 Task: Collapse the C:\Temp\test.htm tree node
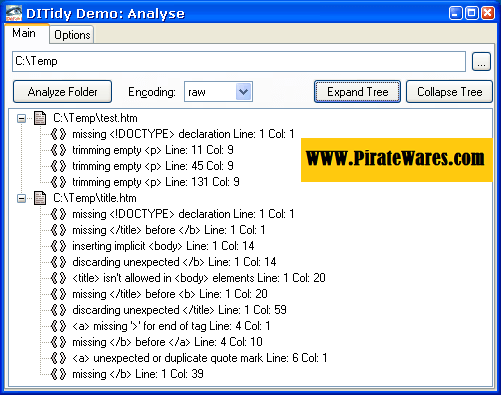point(21,118)
